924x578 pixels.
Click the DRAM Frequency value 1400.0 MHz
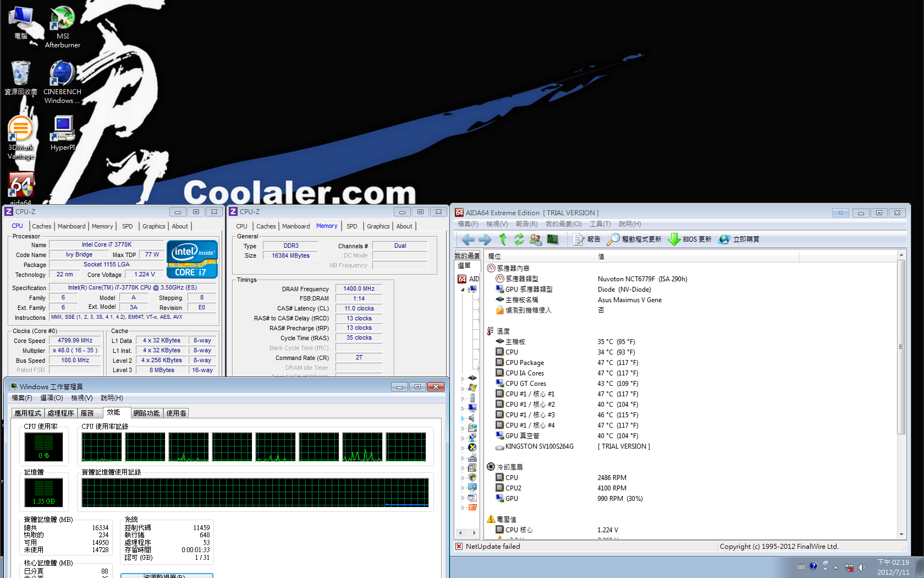tap(359, 289)
